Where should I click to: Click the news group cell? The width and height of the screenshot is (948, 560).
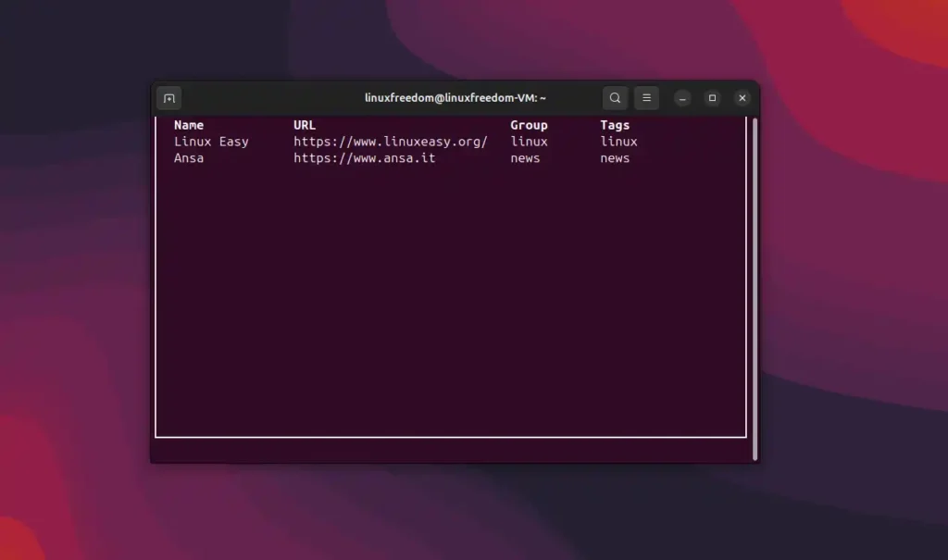click(525, 158)
